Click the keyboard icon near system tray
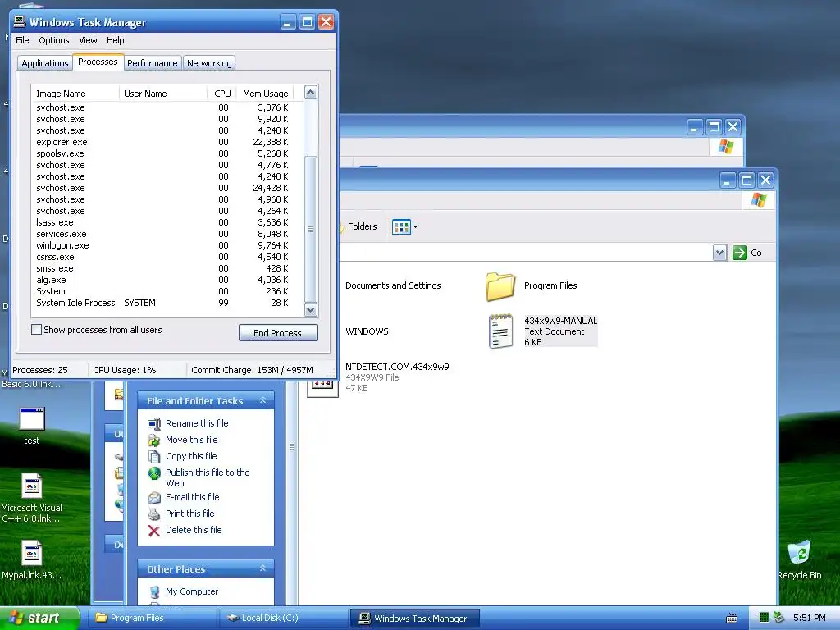Screen dimensions: 840x630 [732, 619]
